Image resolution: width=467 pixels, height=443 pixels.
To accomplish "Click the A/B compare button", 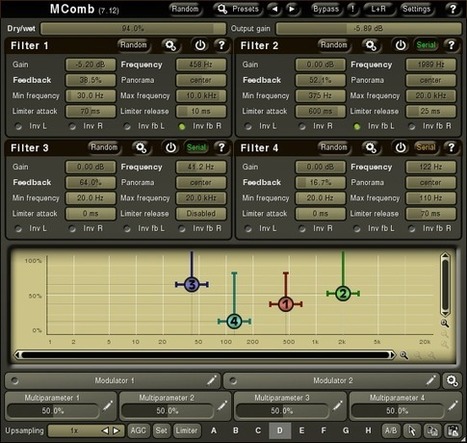I will coord(391,431).
